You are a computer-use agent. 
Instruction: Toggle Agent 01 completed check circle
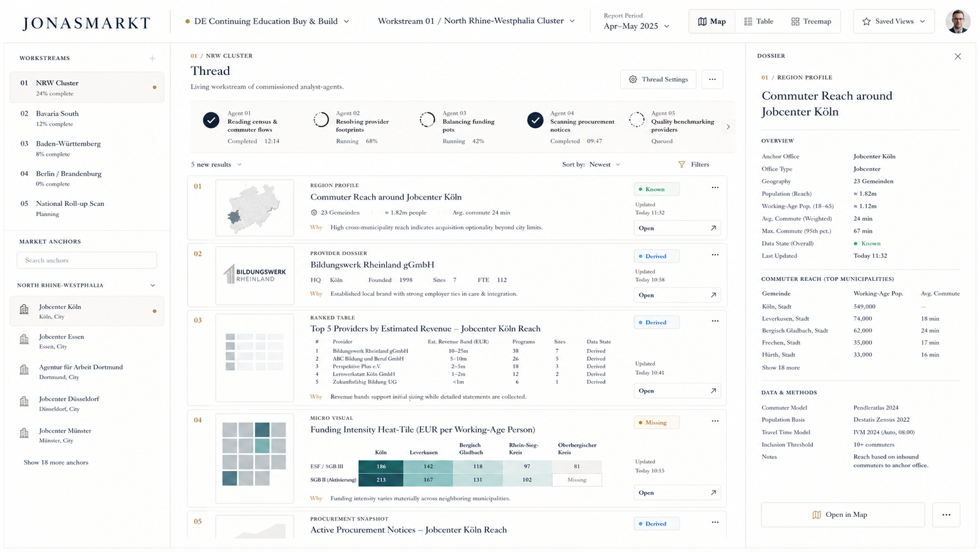pyautogui.click(x=211, y=120)
